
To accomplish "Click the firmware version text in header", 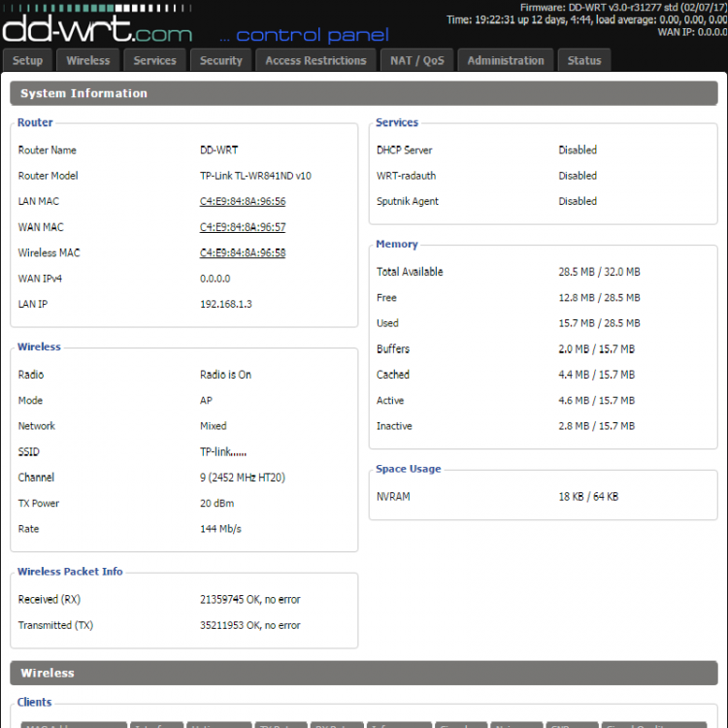I will [x=623, y=7].
